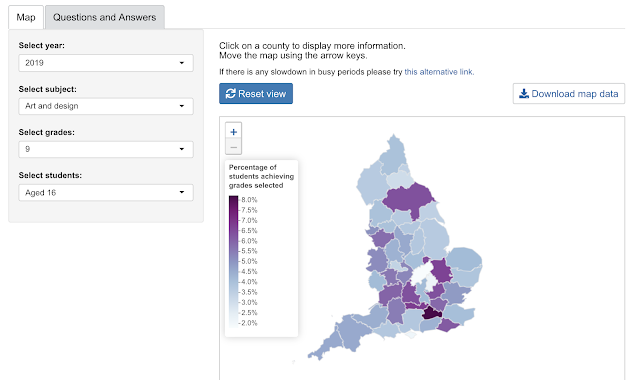Screen dimensions: 640x380
Task: Open the Select year dropdown showing 2019
Action: point(106,63)
